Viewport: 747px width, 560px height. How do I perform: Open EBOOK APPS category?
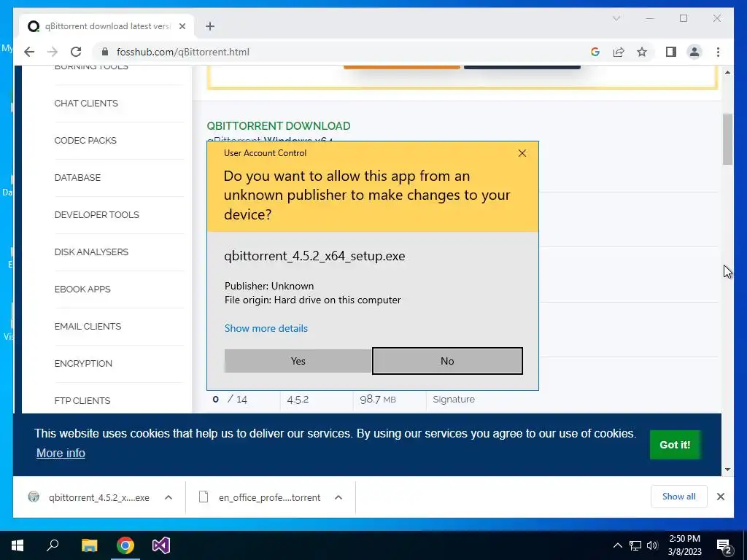coord(82,289)
